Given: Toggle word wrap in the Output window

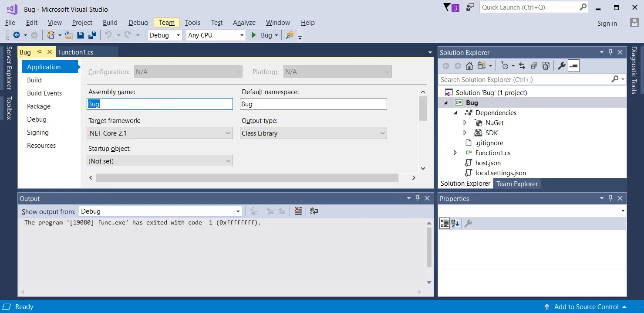Looking at the screenshot, I should [x=314, y=211].
